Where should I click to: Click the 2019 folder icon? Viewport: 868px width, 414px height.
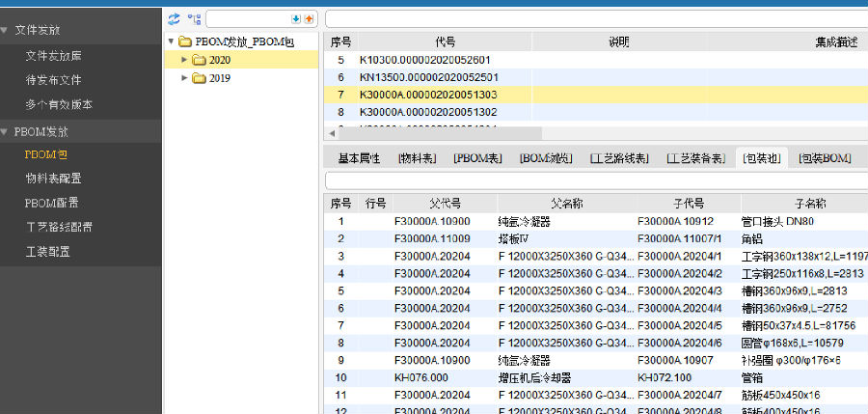click(x=200, y=78)
